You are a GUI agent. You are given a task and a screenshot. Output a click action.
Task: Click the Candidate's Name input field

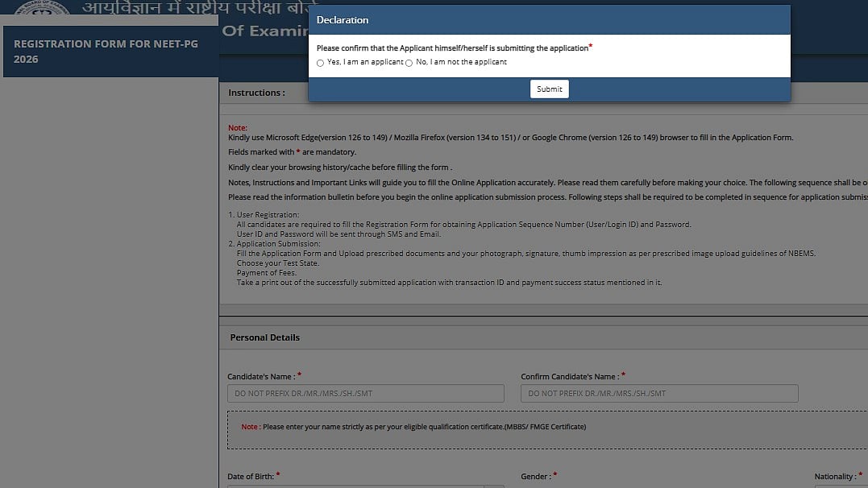(365, 394)
